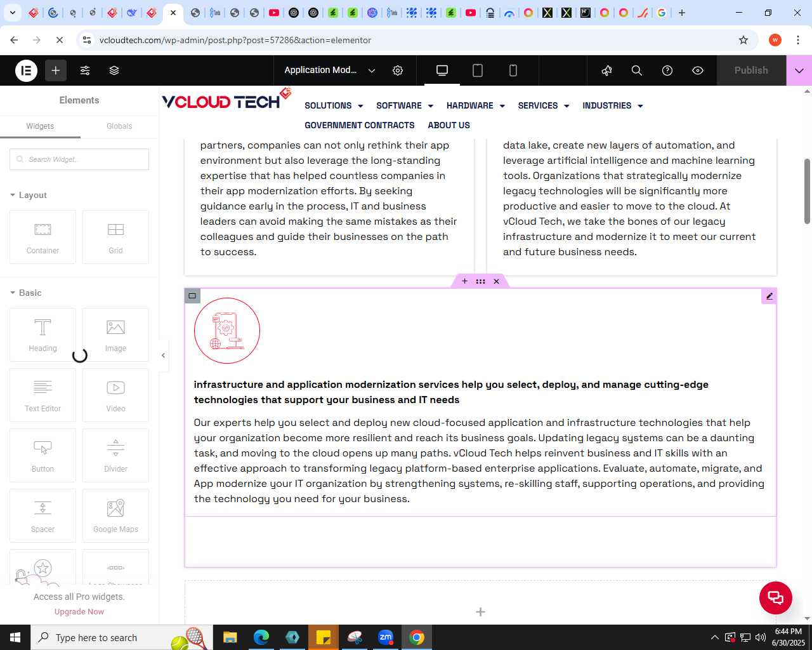The image size is (812, 650).
Task: Open the browser tab search dropdown
Action: coord(13,13)
